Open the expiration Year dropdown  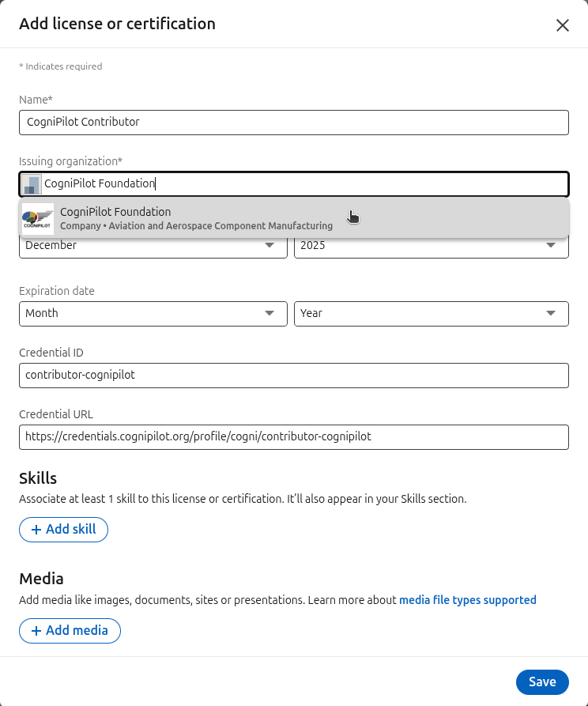click(431, 314)
